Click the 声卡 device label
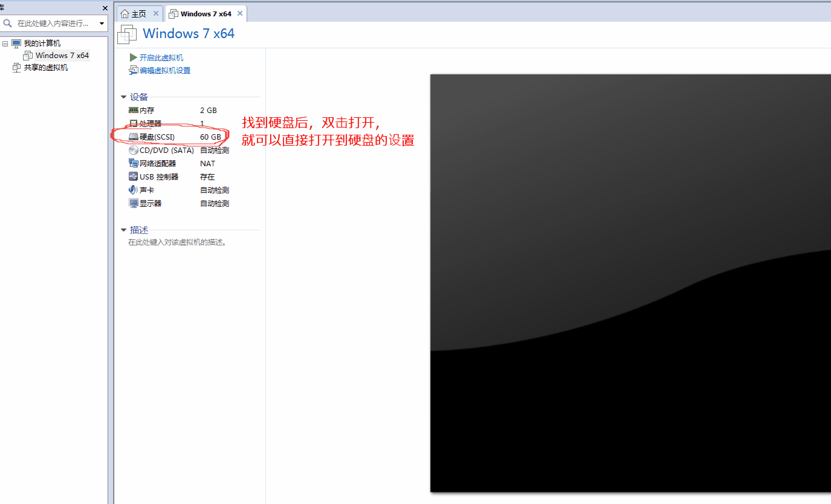Image resolution: width=831 pixels, height=504 pixels. [x=147, y=190]
